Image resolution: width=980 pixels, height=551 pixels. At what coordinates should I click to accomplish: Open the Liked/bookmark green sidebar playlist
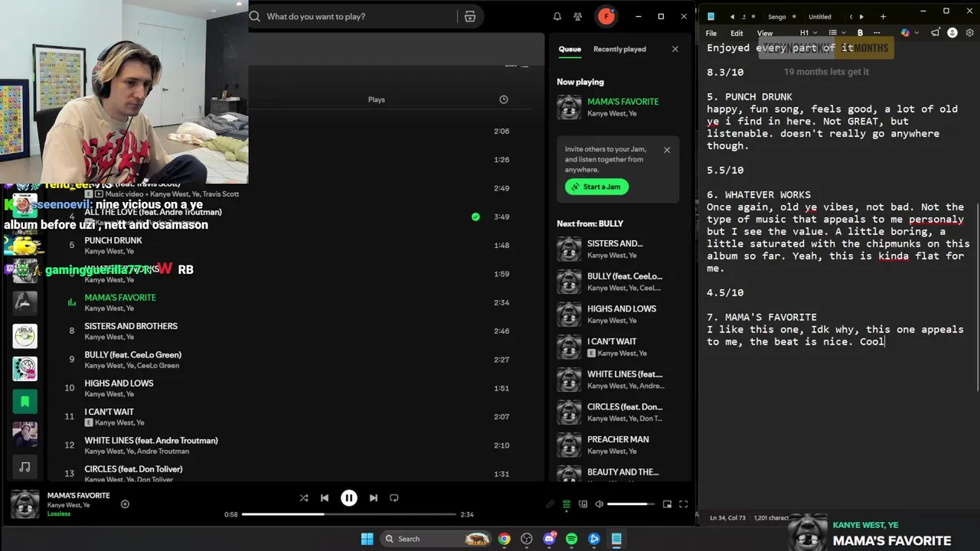24,401
